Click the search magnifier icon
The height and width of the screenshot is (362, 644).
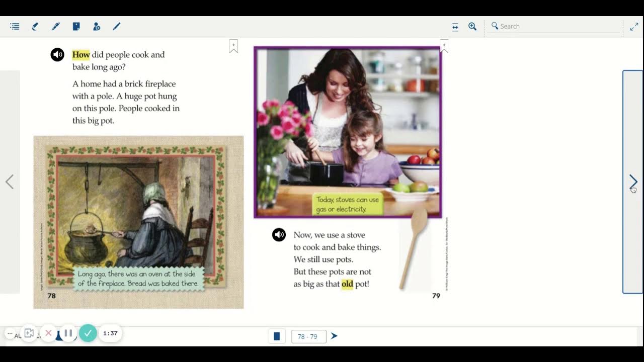coord(495,26)
